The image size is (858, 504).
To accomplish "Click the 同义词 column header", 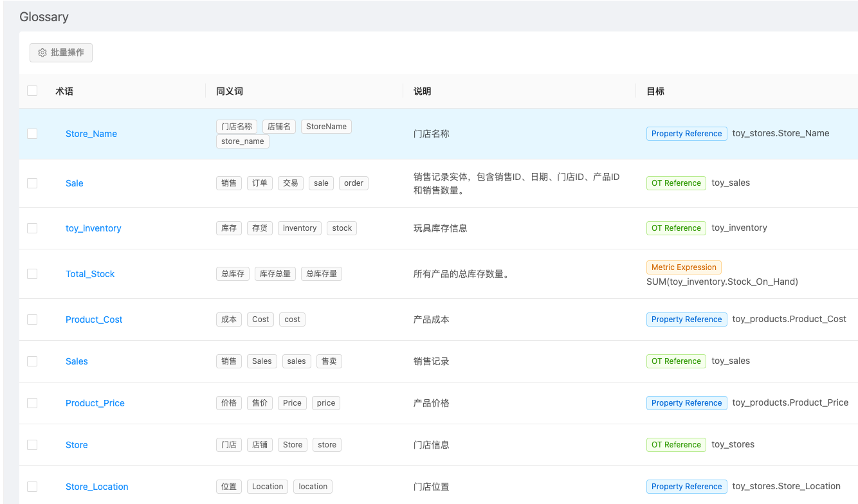I will point(230,91).
